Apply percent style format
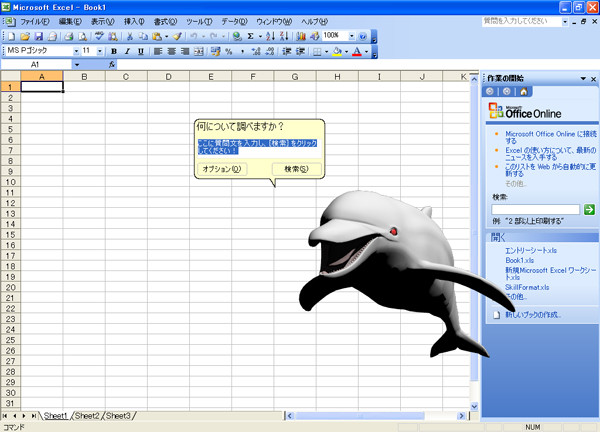 click(229, 51)
